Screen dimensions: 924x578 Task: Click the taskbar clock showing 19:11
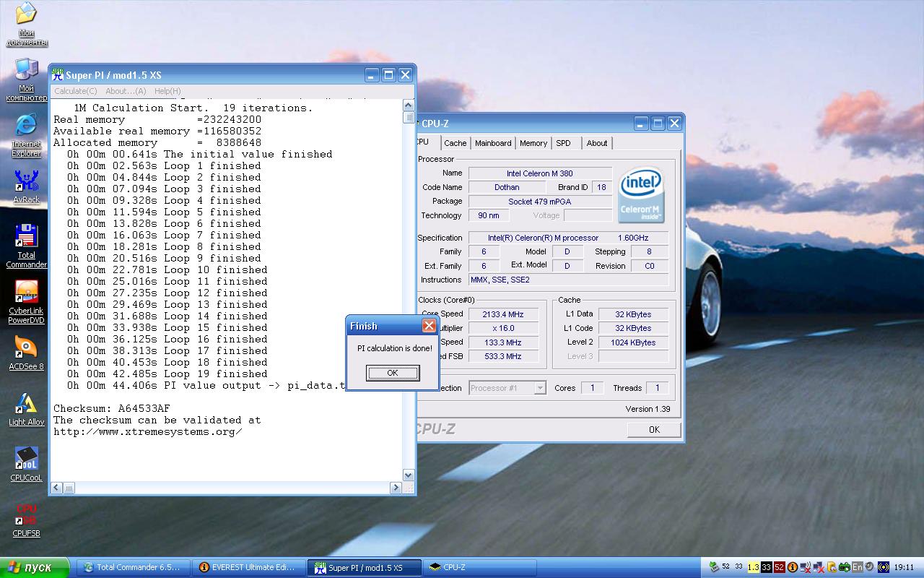click(904, 567)
